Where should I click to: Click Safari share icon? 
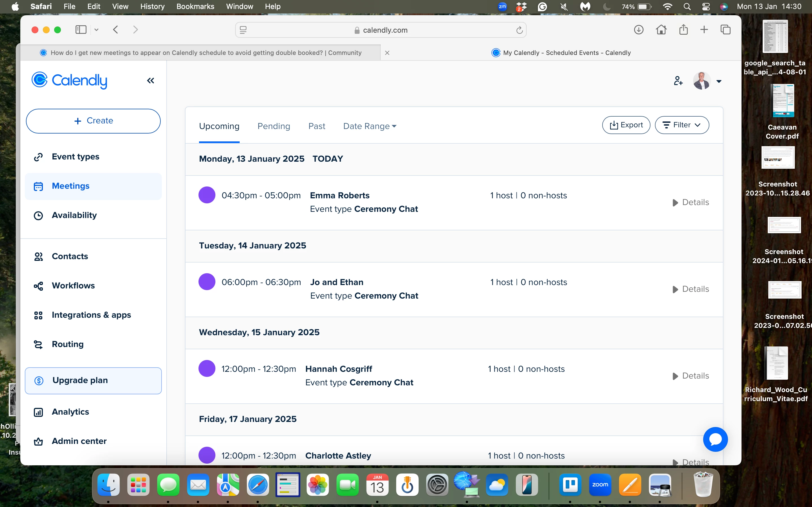click(683, 30)
